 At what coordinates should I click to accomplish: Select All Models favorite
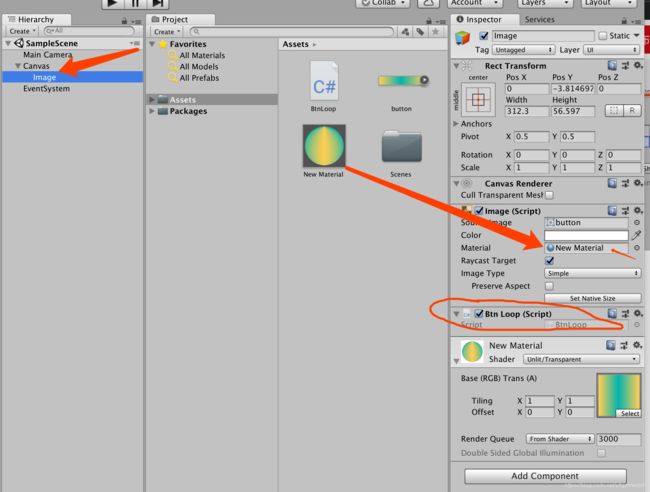pyautogui.click(x=199, y=67)
